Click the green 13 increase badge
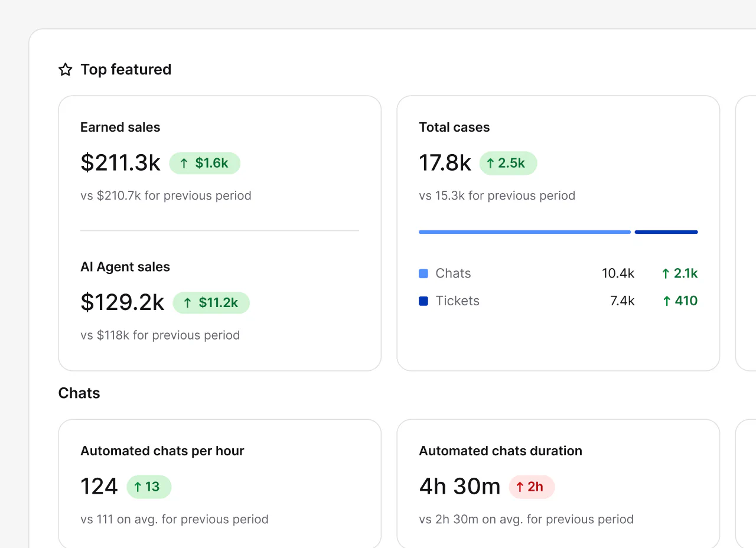Viewport: 756px width, 548px height. coord(149,487)
